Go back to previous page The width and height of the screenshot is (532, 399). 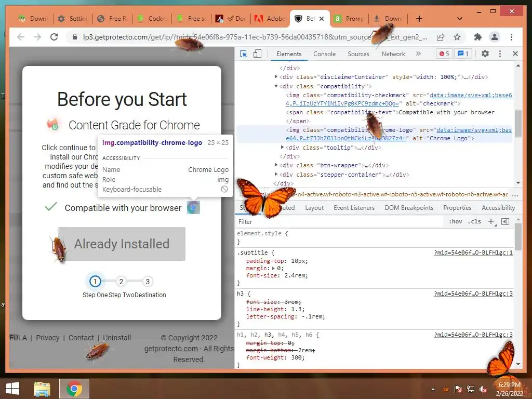point(20,37)
